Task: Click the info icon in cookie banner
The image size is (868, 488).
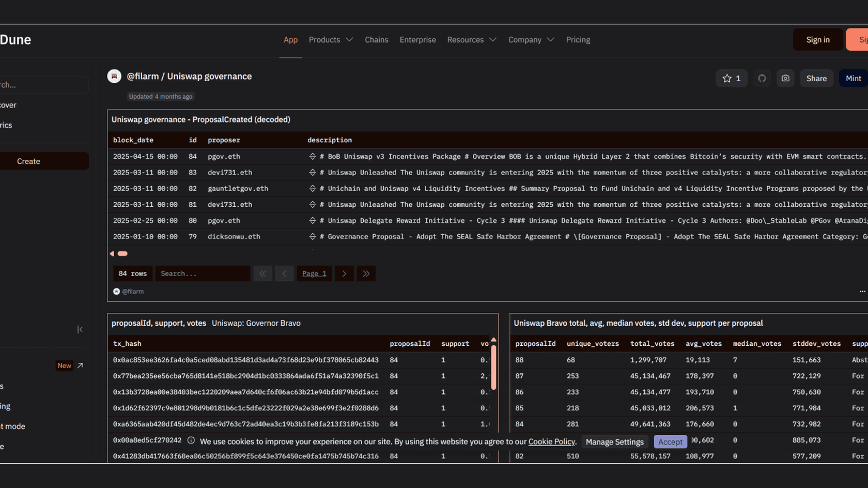Action: pyautogui.click(x=191, y=440)
